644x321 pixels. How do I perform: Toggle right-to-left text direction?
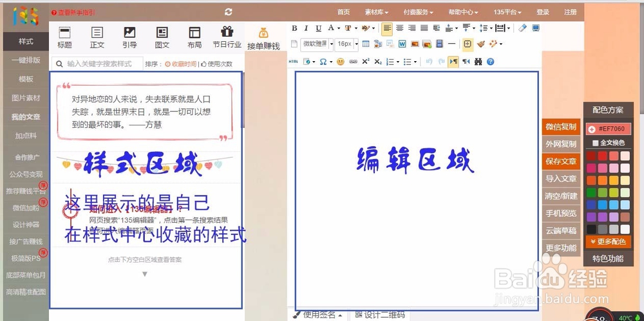click(x=466, y=62)
